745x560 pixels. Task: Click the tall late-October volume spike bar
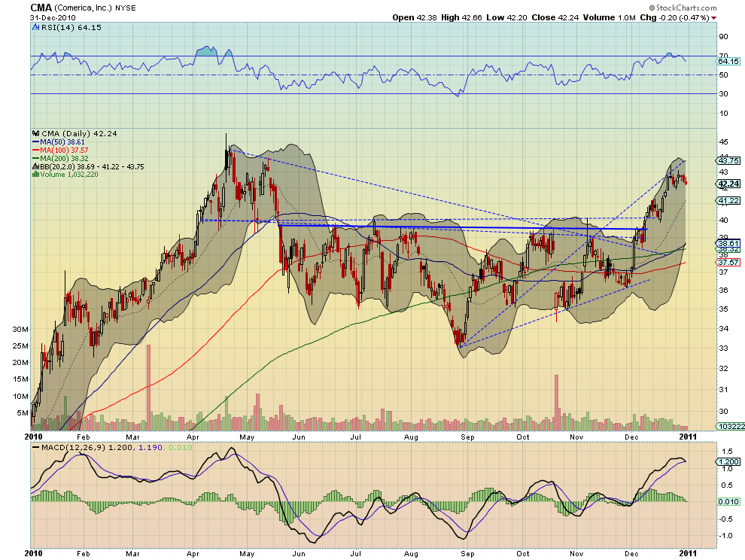[556, 403]
